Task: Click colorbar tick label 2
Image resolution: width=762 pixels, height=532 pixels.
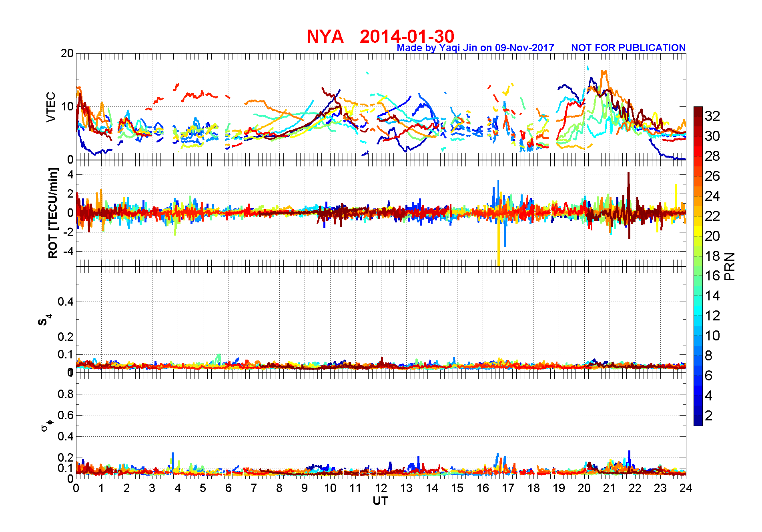Action: point(709,416)
